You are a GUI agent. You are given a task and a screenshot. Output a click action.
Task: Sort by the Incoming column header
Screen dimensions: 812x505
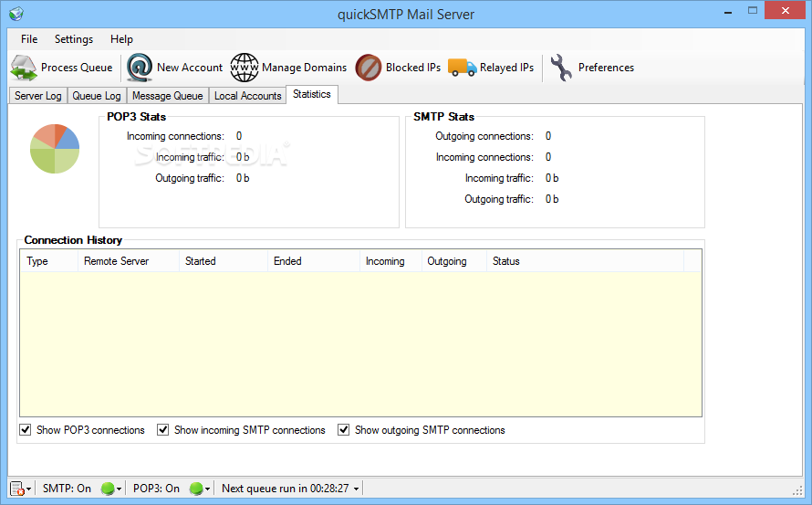tap(391, 261)
